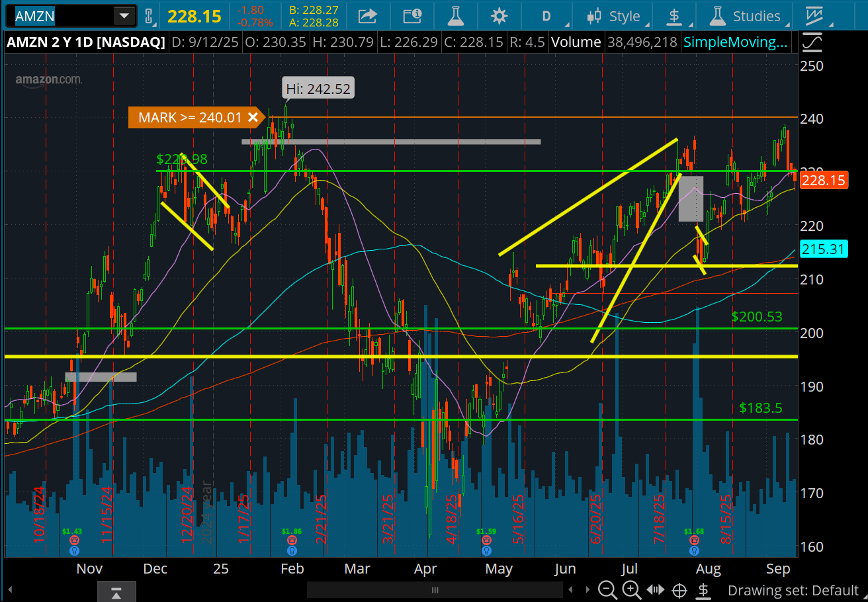Zoom in using the plus magnifier
This screenshot has height=602, width=868.
pos(631,590)
